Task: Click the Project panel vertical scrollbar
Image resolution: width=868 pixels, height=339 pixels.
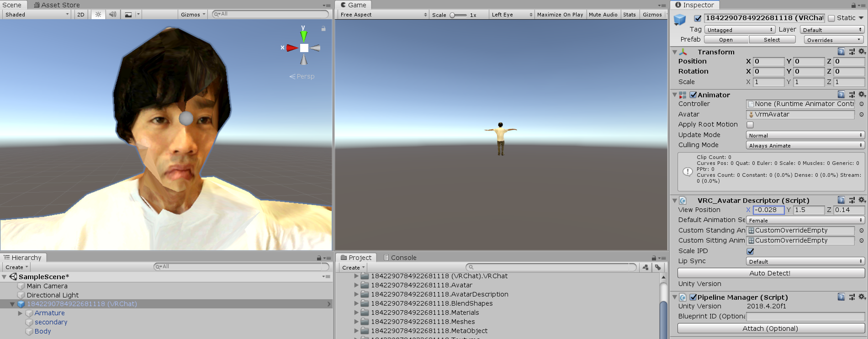Action: click(663, 306)
